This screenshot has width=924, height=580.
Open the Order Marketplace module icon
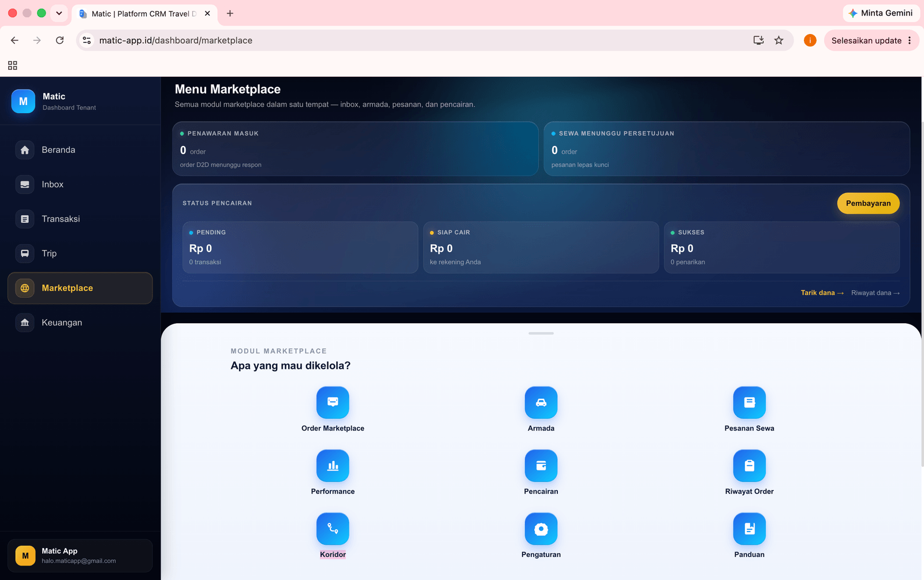(x=333, y=402)
